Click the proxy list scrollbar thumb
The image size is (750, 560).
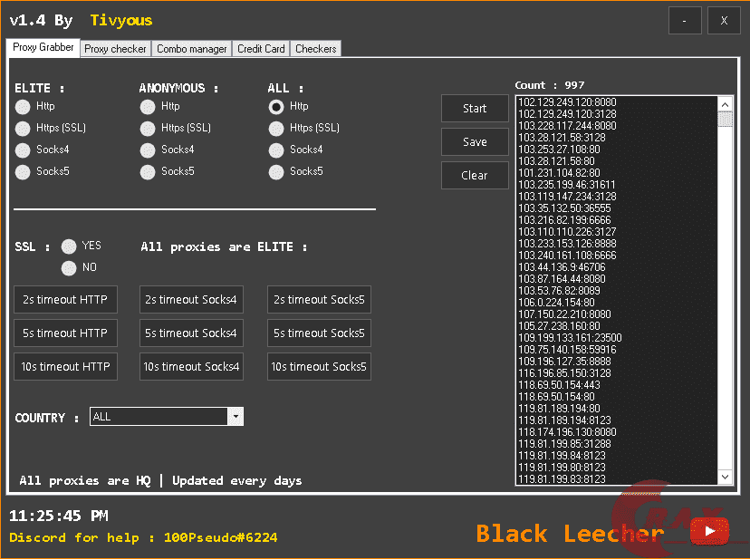726,119
